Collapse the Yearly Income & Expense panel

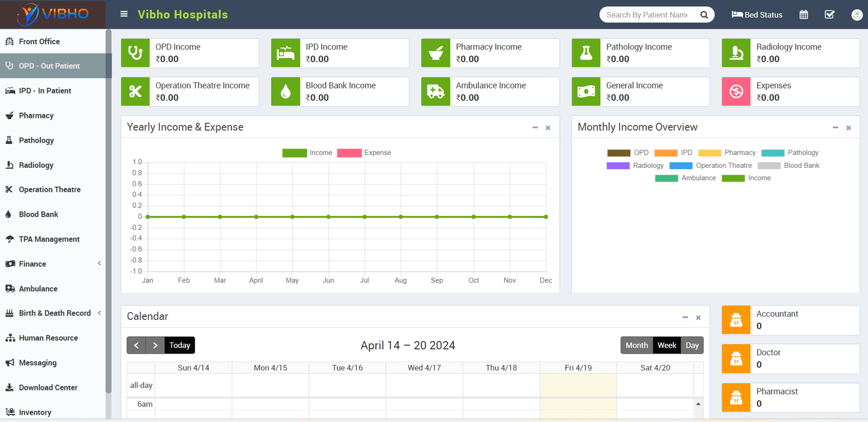click(535, 128)
